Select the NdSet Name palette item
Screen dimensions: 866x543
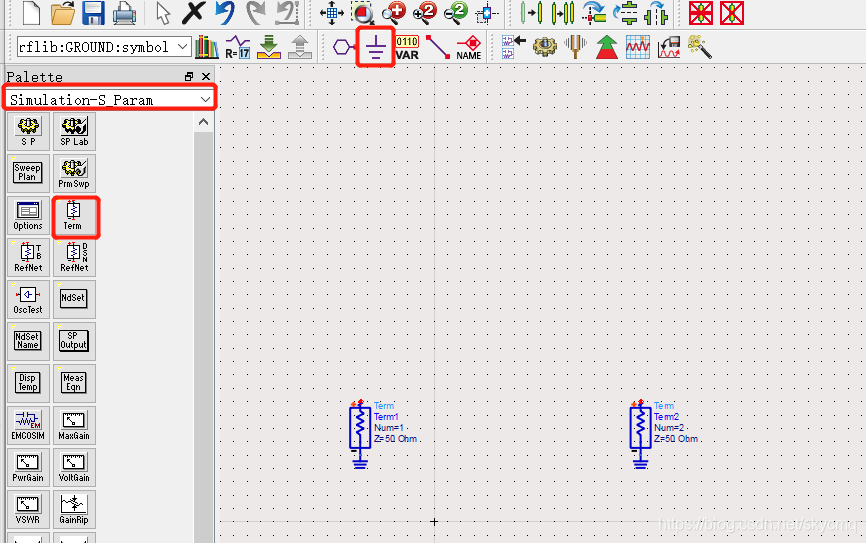[x=28, y=341]
